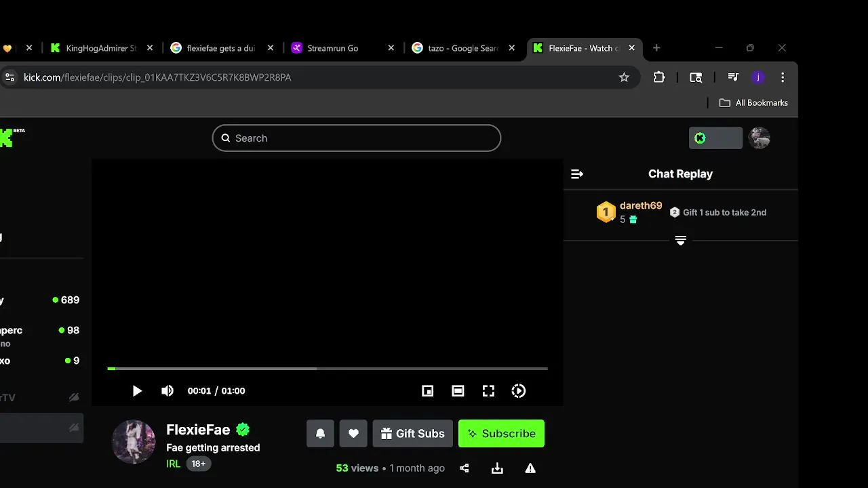Click the 1 month ago timestamp
Screen dimensions: 868x488
point(417,468)
